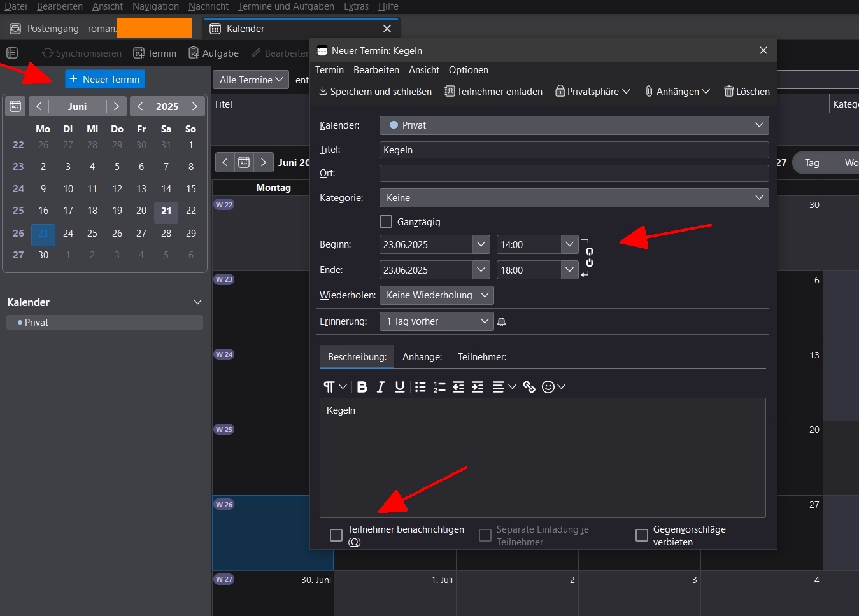Click the Titel field containing Kegeln
This screenshot has width=859, height=616.
click(574, 150)
